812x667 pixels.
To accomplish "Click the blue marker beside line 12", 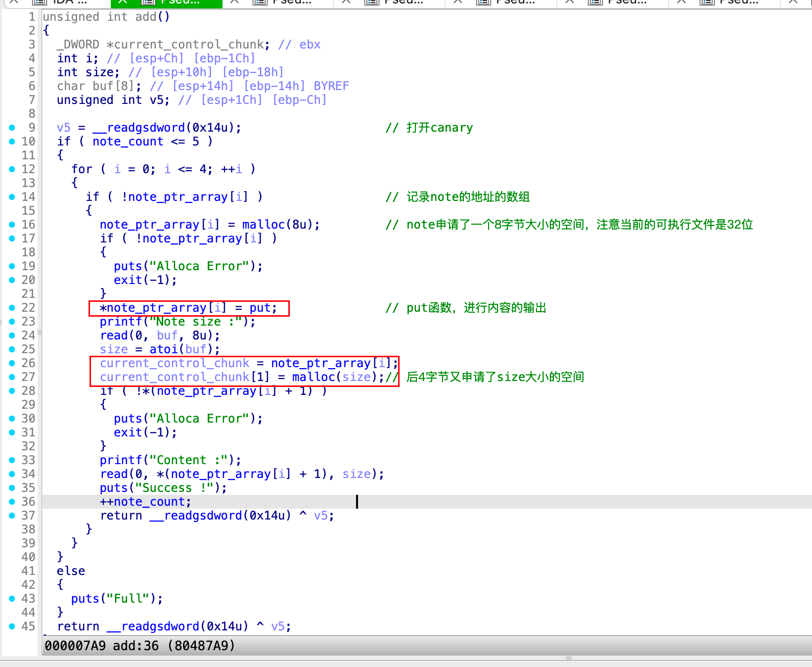I will coord(12,169).
